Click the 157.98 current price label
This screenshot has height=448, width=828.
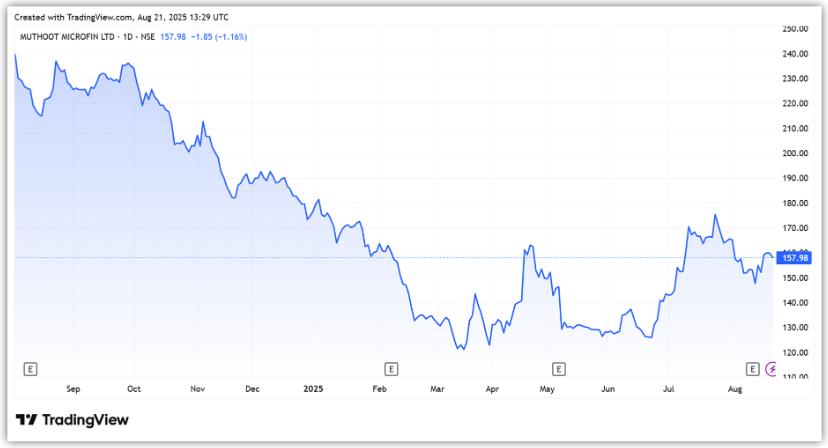tap(795, 257)
